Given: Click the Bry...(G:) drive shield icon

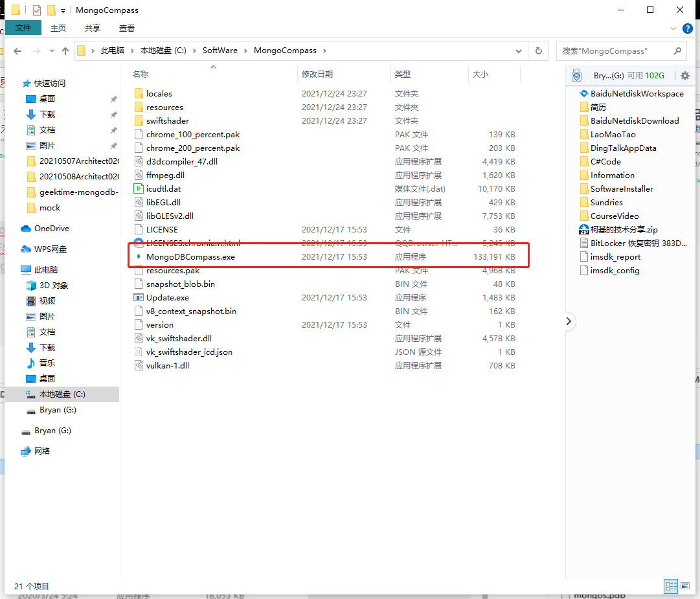Looking at the screenshot, I should 577,75.
